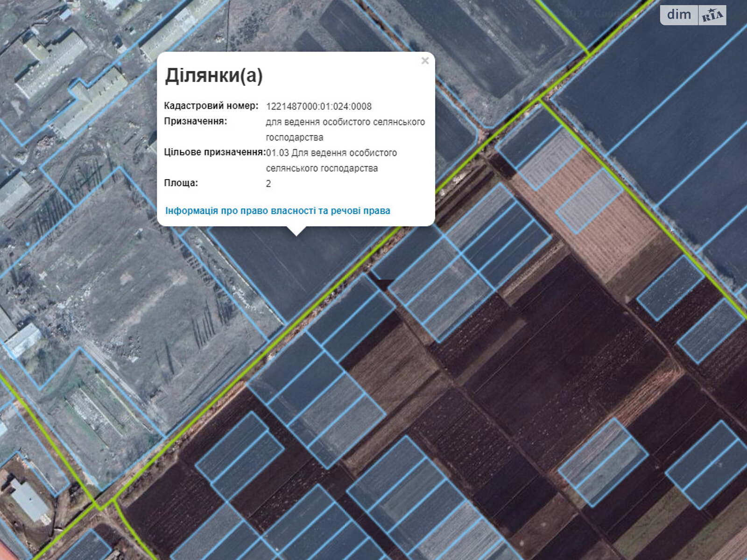Image resolution: width=747 pixels, height=560 pixels.
Task: Select cadastral number 1221487000:01:024:0008
Action: [319, 106]
